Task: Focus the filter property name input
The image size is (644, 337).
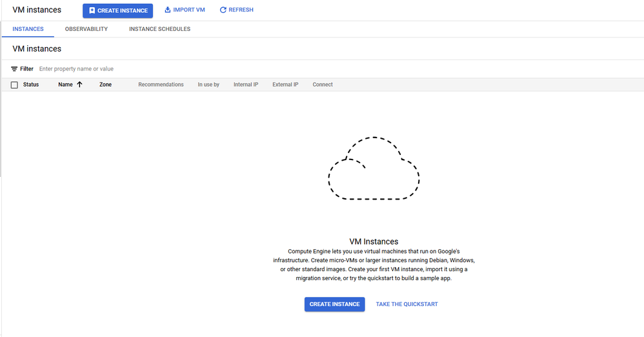Action: (76, 69)
